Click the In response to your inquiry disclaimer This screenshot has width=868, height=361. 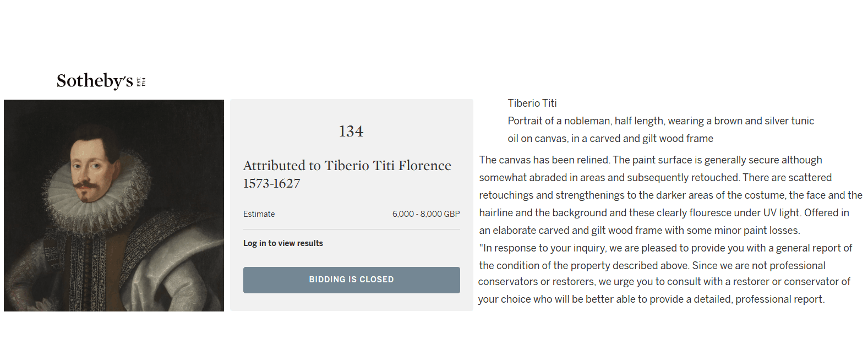665,274
